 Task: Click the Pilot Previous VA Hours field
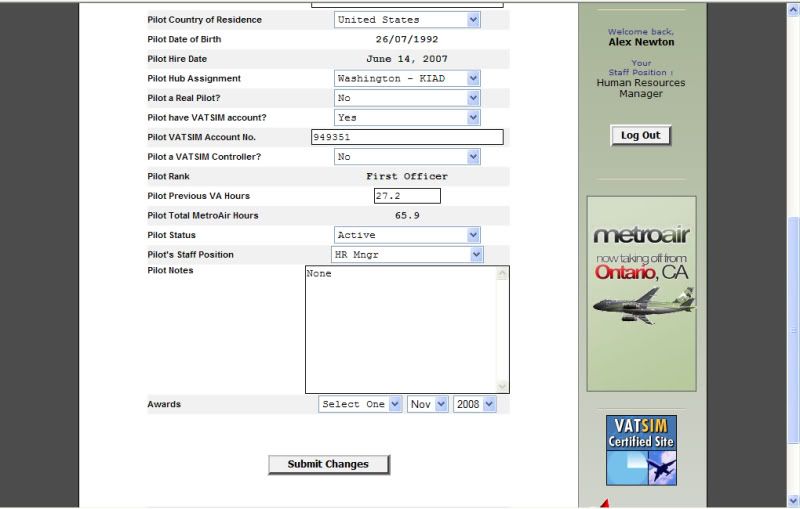[407, 196]
